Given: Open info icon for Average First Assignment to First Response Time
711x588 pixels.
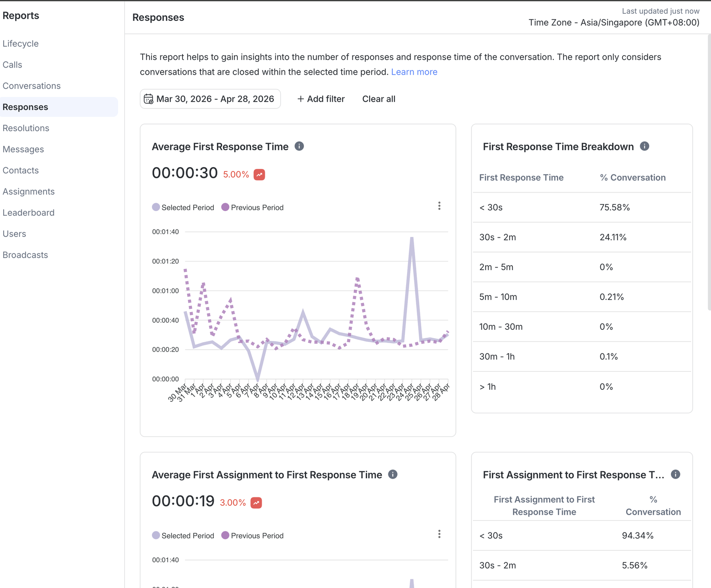Looking at the screenshot, I should [x=393, y=474].
